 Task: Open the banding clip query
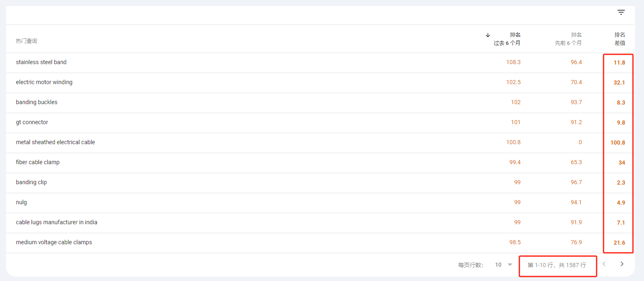point(31,182)
